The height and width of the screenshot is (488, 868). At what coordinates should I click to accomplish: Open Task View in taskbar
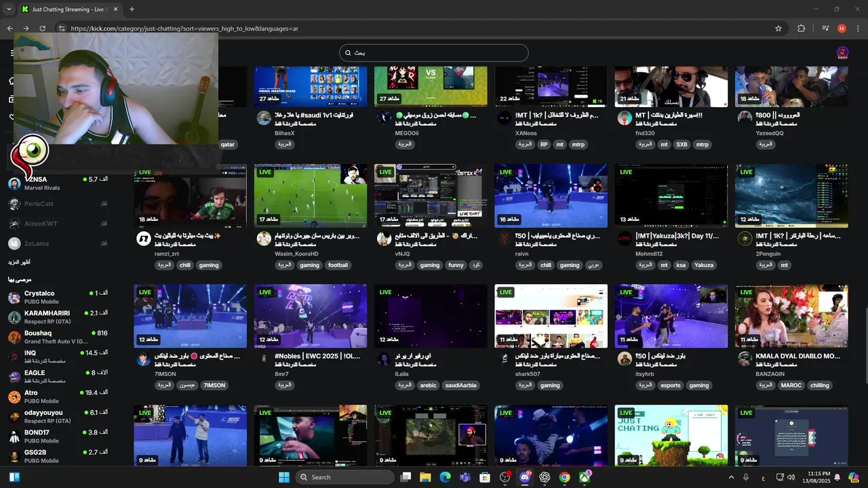pos(406,477)
